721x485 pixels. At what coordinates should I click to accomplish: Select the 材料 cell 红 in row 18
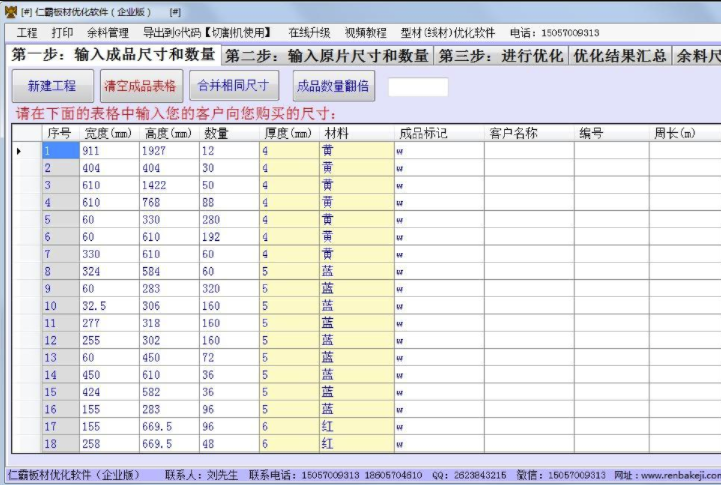[357, 444]
